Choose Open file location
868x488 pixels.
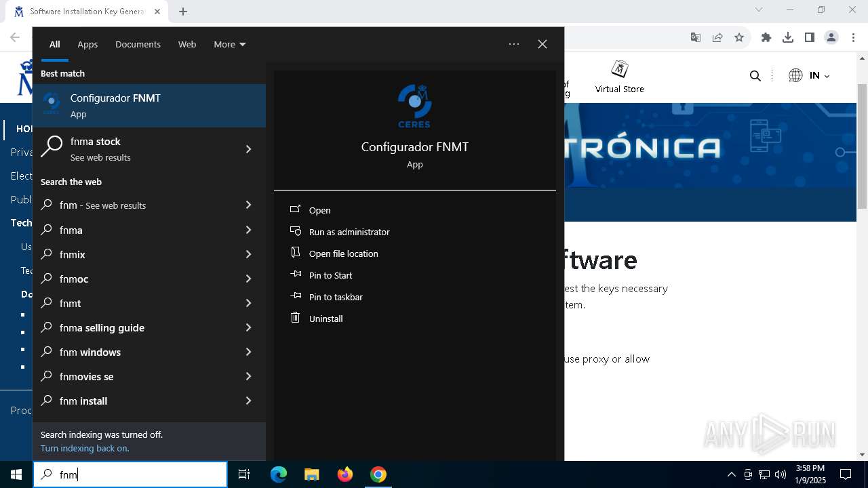click(x=343, y=253)
